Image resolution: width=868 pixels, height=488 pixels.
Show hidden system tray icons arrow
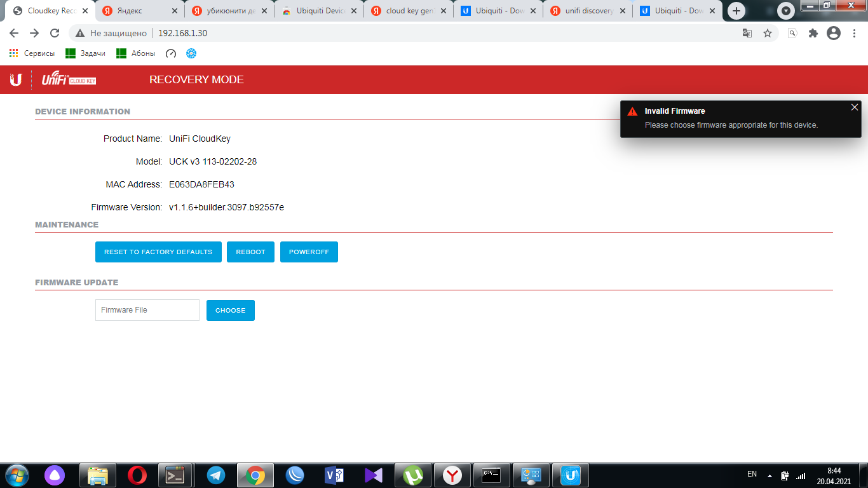pyautogui.click(x=770, y=475)
